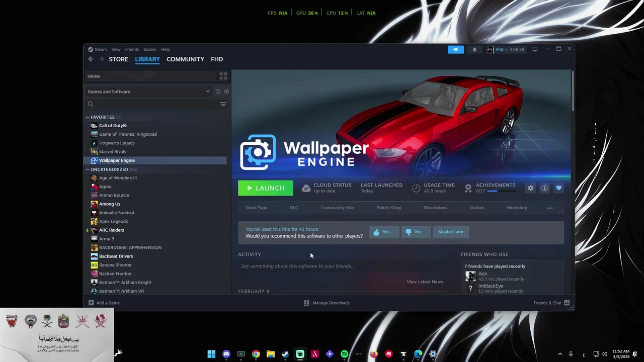
Task: Open View Latest News
Action: pos(425,282)
